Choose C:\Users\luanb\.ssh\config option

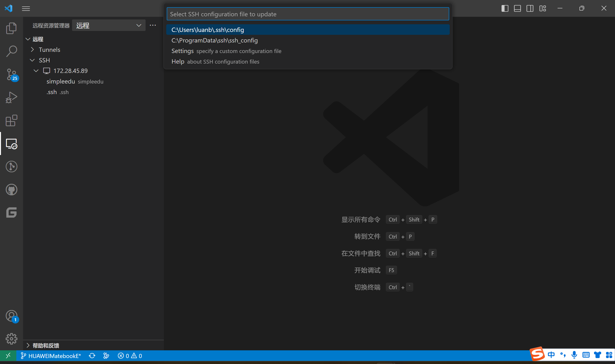coord(308,30)
